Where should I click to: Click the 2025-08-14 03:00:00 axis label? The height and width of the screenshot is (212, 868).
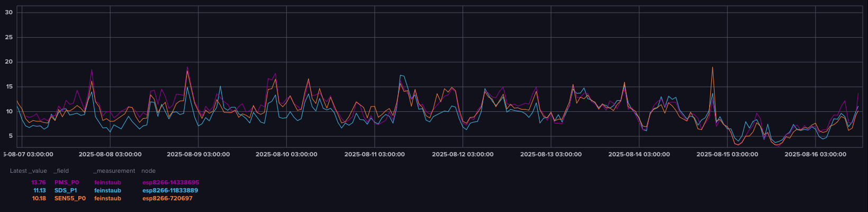[639, 154]
